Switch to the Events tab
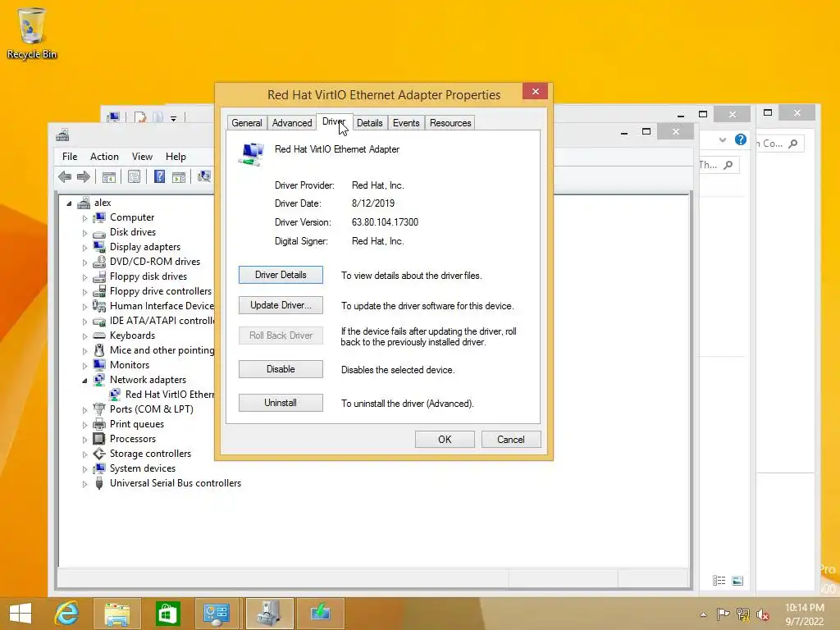This screenshot has height=630, width=840. coord(405,123)
